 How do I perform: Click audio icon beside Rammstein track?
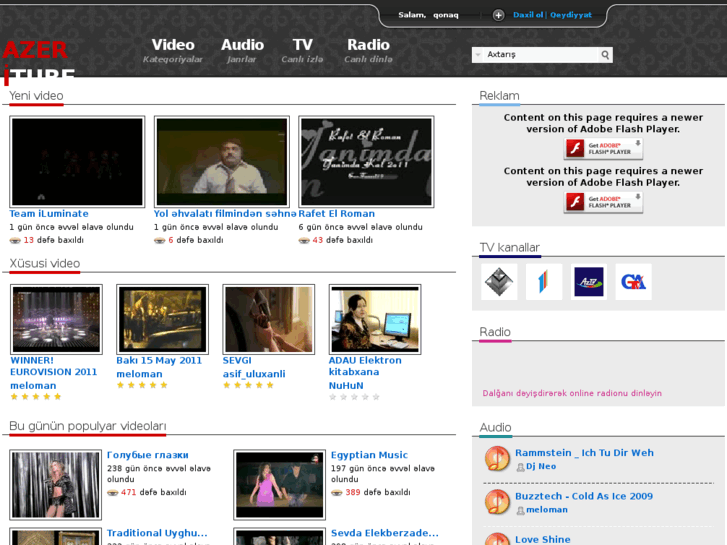point(497,458)
